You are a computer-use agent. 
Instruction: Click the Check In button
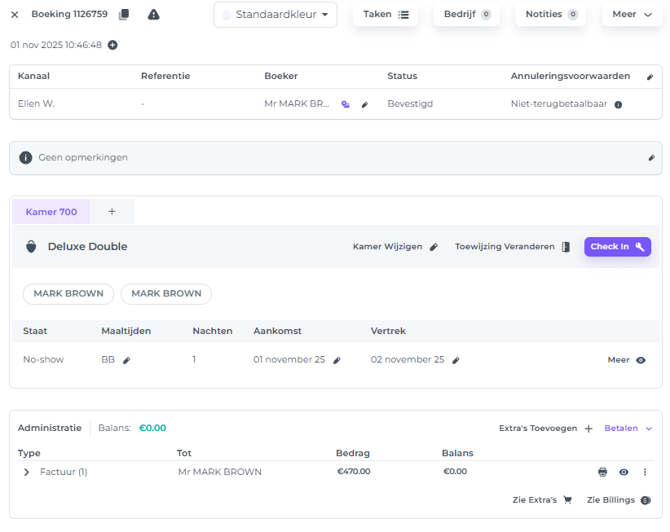coord(617,247)
